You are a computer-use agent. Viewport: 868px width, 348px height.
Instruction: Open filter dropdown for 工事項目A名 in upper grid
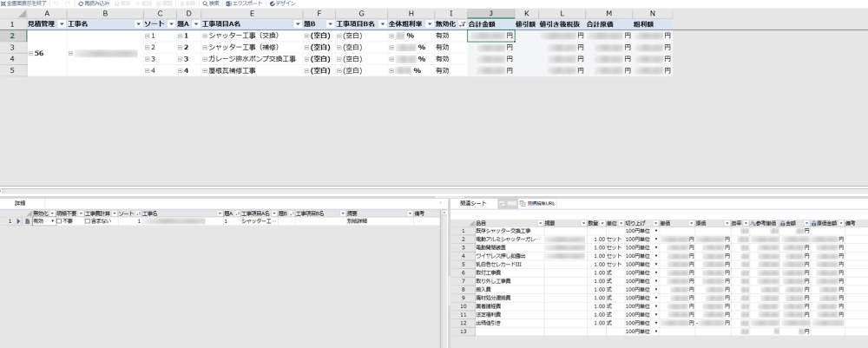pyautogui.click(x=298, y=24)
